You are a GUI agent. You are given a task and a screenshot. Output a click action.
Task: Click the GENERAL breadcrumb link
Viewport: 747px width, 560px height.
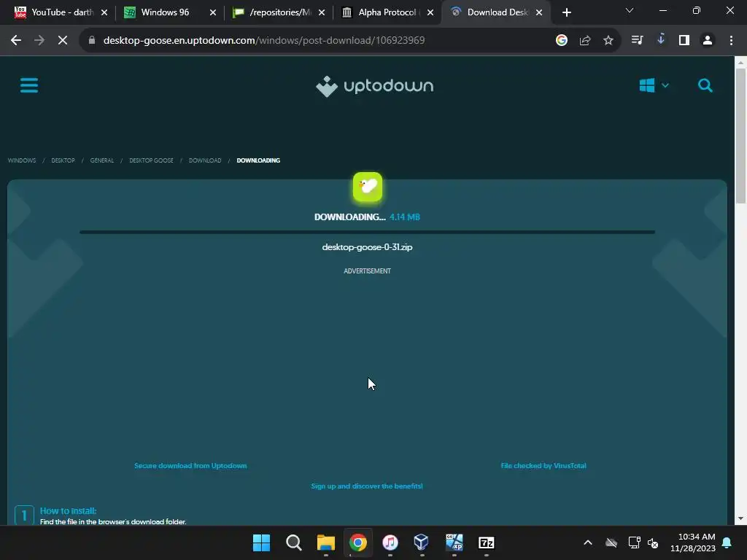click(x=102, y=160)
